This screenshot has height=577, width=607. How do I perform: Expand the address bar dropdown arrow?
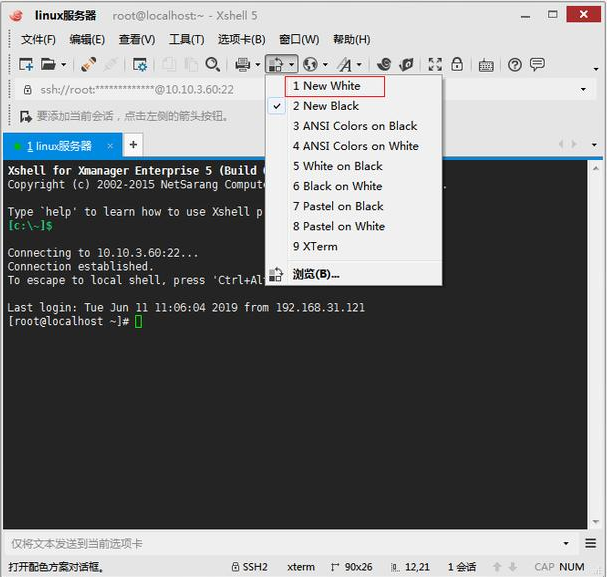[583, 89]
